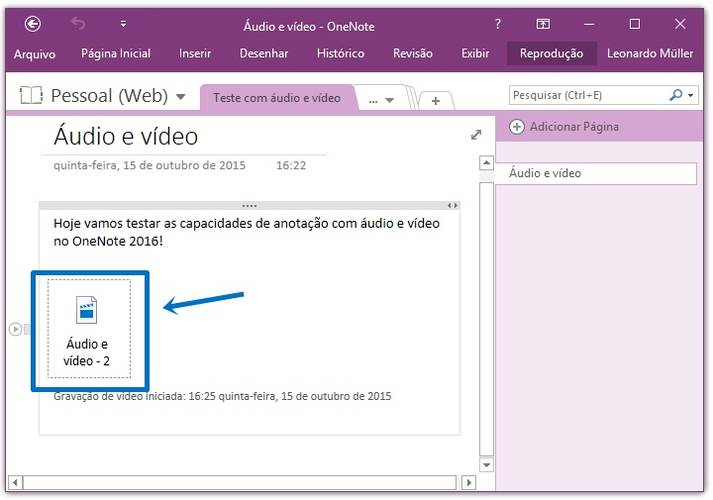Select the Revisão ribbon tab
Image resolution: width=713 pixels, height=500 pixels.
coord(412,53)
